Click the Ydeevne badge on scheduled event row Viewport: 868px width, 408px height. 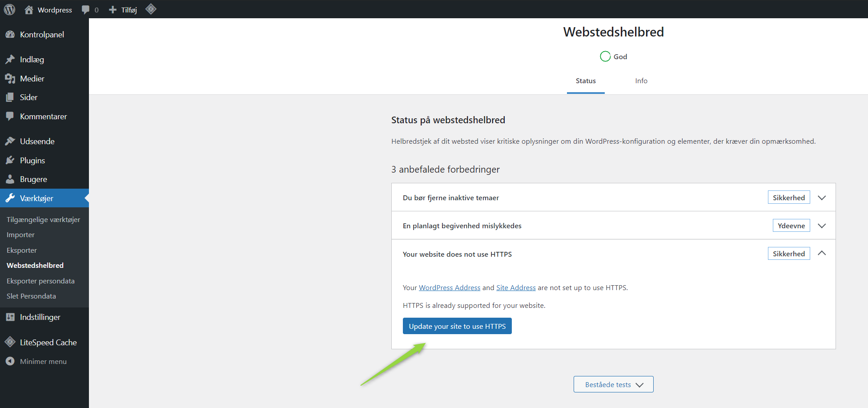point(792,226)
